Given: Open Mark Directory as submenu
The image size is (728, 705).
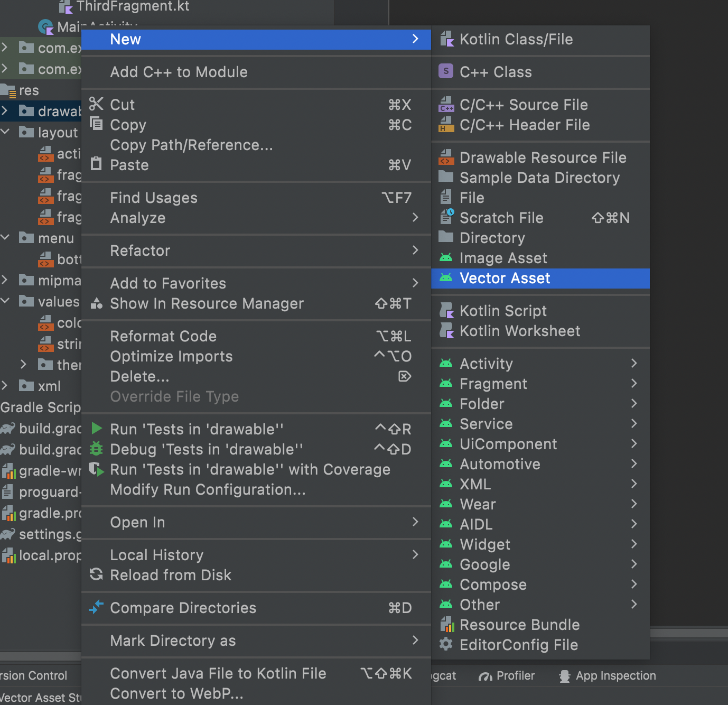Looking at the screenshot, I should [256, 641].
